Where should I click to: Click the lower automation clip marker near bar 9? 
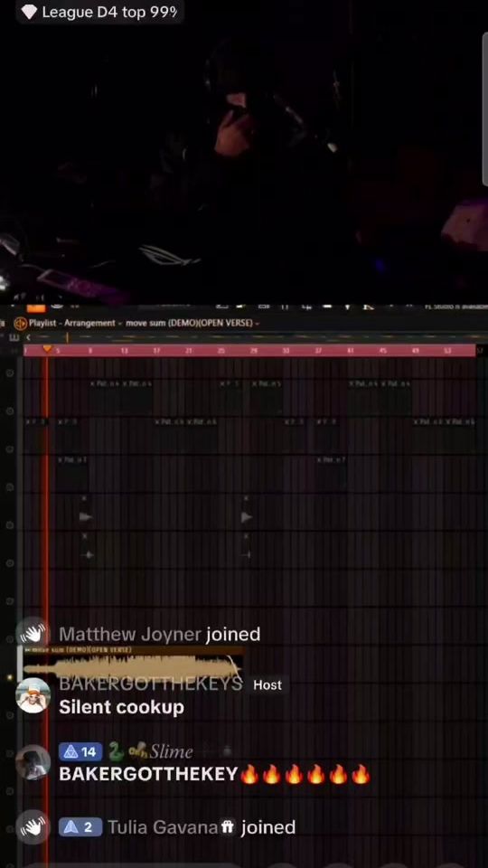pos(87,554)
